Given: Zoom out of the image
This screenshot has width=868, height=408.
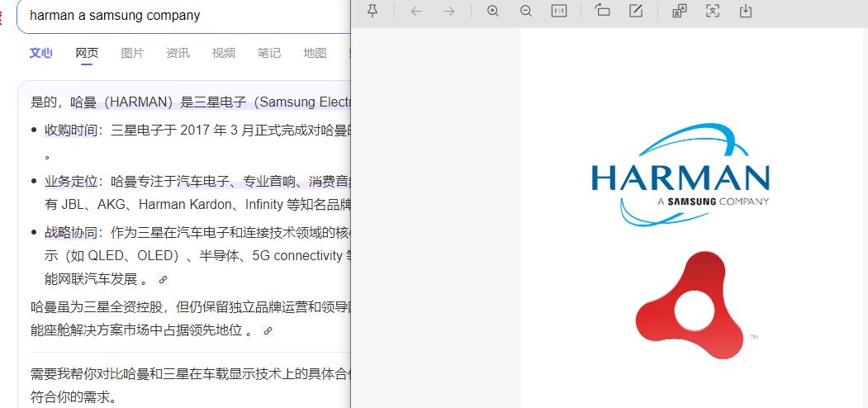Looking at the screenshot, I should click(526, 11).
